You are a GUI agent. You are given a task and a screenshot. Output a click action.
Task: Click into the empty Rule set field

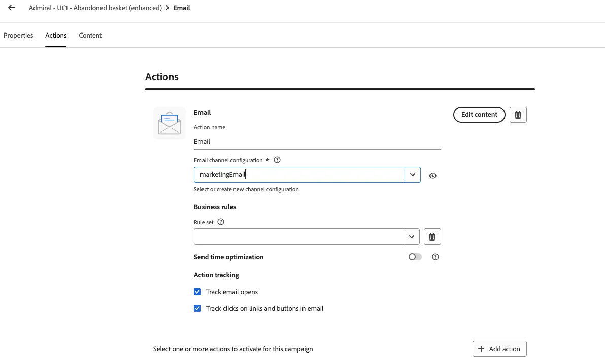(x=298, y=237)
